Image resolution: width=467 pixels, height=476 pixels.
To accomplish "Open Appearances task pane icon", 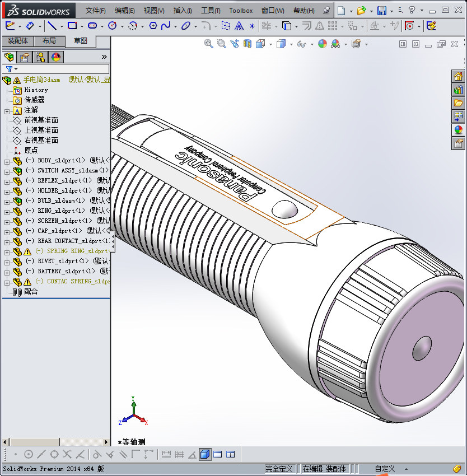I will (459, 130).
